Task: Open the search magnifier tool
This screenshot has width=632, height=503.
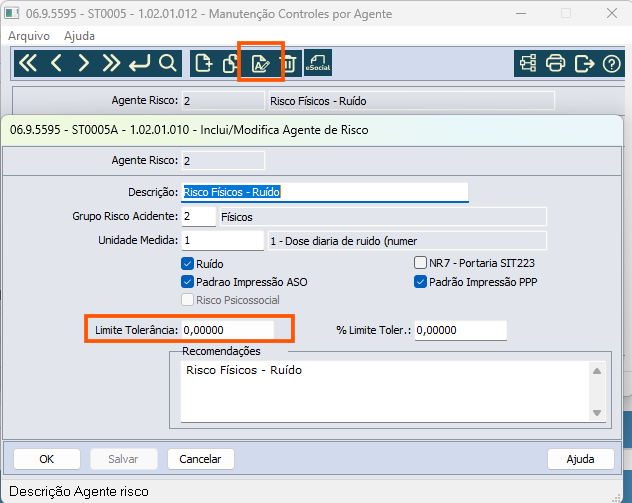Action: 167,63
